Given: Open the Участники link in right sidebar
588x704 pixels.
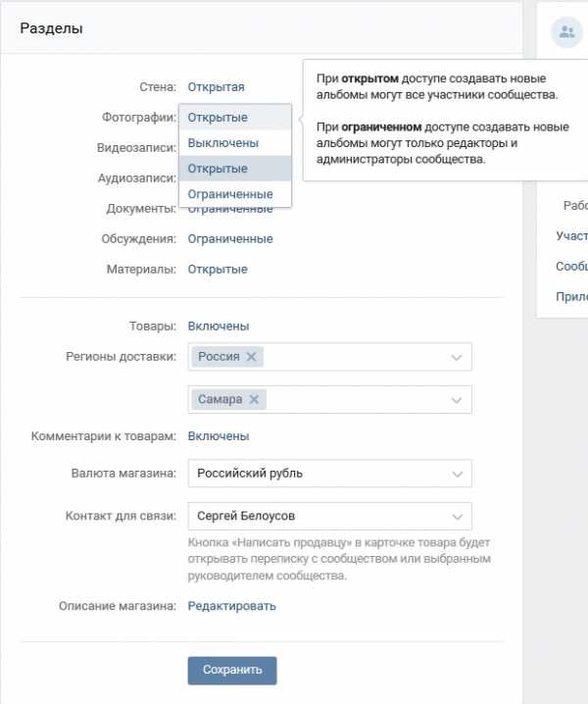Looking at the screenshot, I should [x=571, y=236].
